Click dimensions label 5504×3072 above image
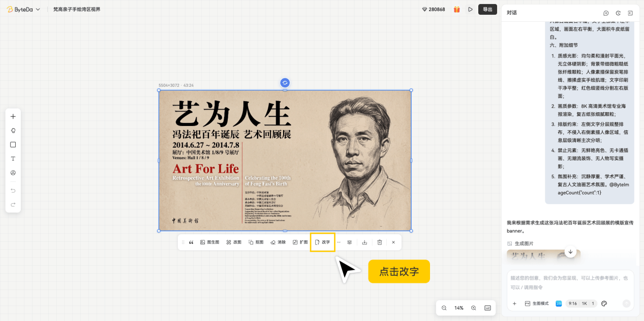Image resolution: width=644 pixels, height=321 pixels. pyautogui.click(x=169, y=85)
